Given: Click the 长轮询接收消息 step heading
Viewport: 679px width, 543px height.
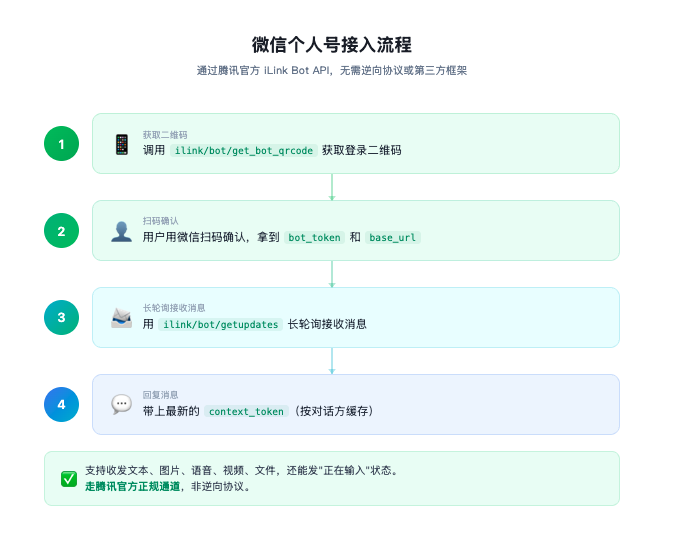Looking at the screenshot, I should pos(174,308).
